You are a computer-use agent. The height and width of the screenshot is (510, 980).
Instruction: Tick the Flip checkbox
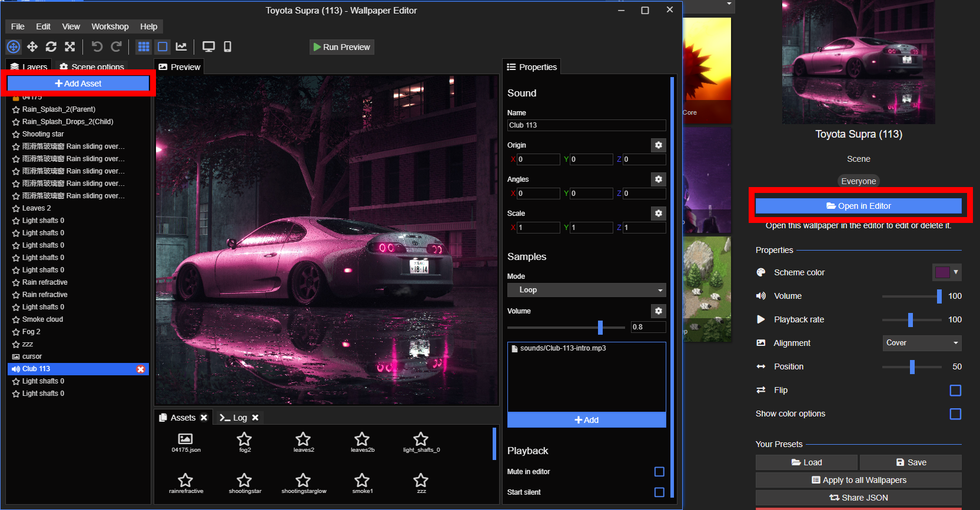pos(955,390)
